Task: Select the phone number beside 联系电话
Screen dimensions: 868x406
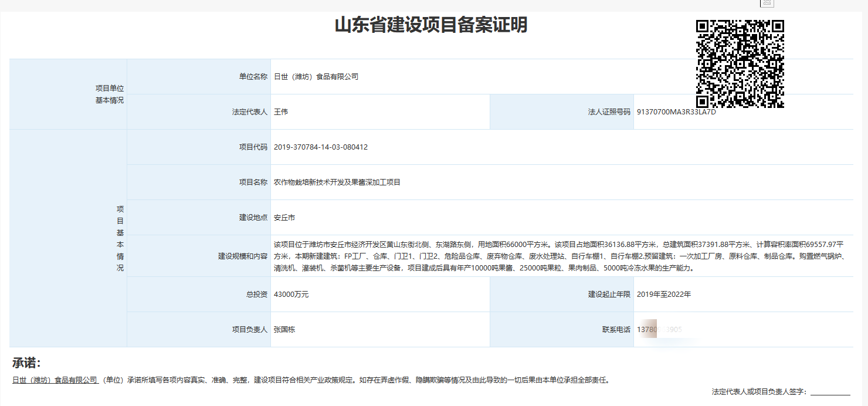Action: click(x=659, y=329)
